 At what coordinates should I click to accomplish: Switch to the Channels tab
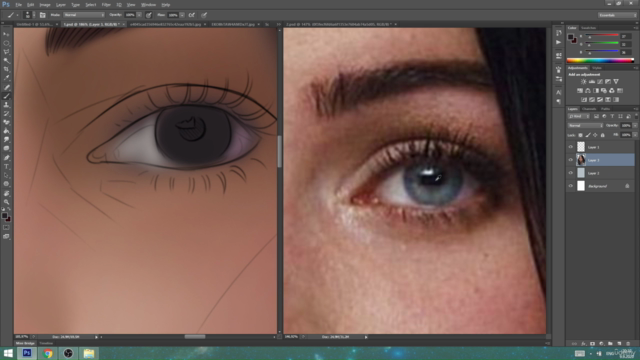[589, 109]
